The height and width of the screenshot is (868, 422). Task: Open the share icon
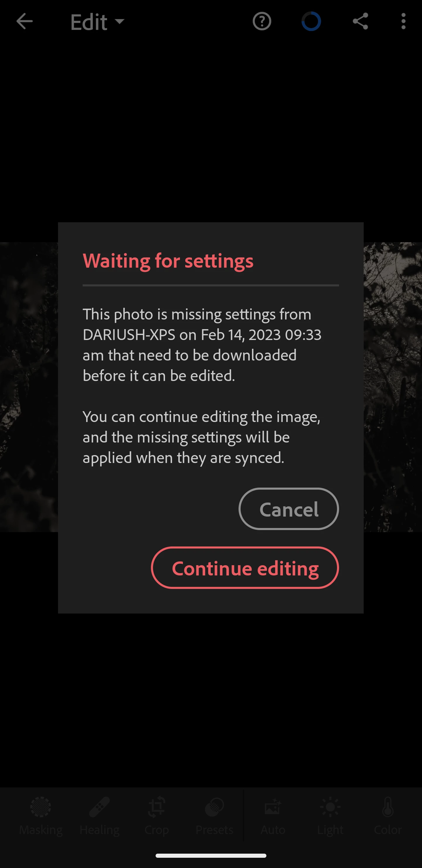point(360,22)
